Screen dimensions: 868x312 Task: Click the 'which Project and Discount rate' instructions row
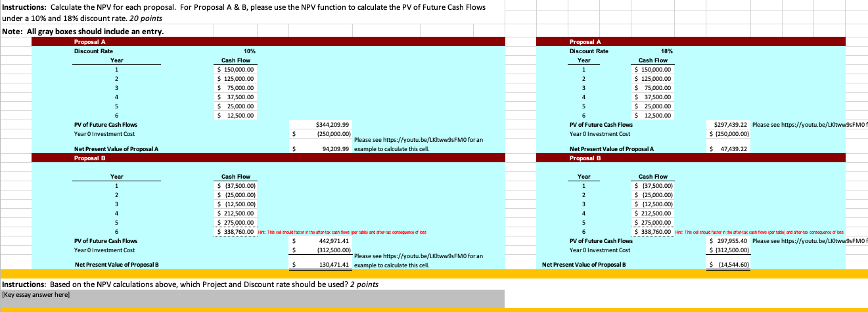191,284
